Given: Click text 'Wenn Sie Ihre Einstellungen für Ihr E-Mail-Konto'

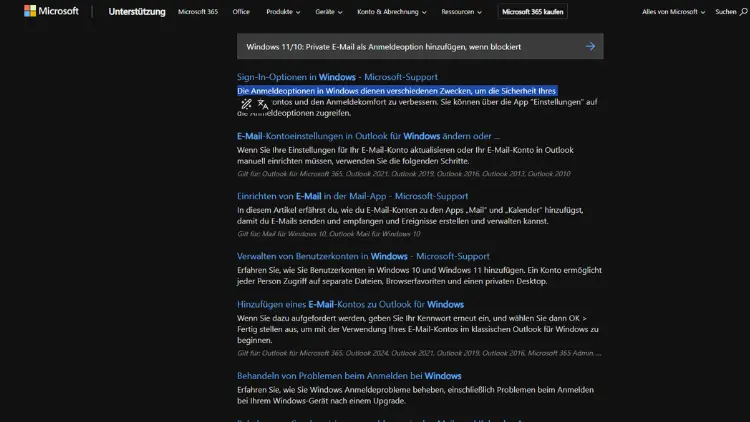Looking at the screenshot, I should pyautogui.click(x=320, y=150).
